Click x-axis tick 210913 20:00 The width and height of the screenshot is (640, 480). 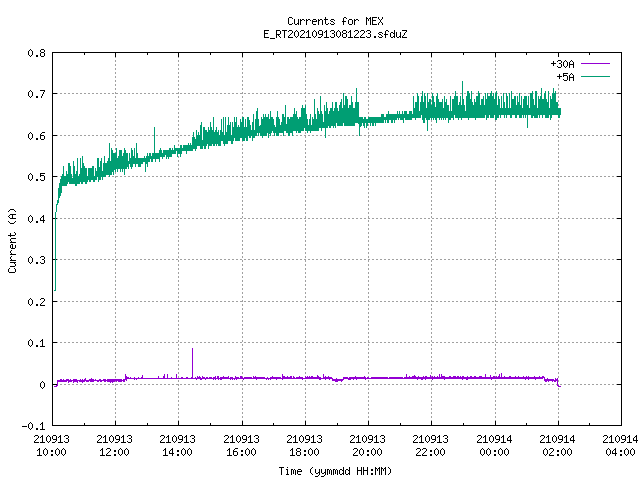click(367, 446)
